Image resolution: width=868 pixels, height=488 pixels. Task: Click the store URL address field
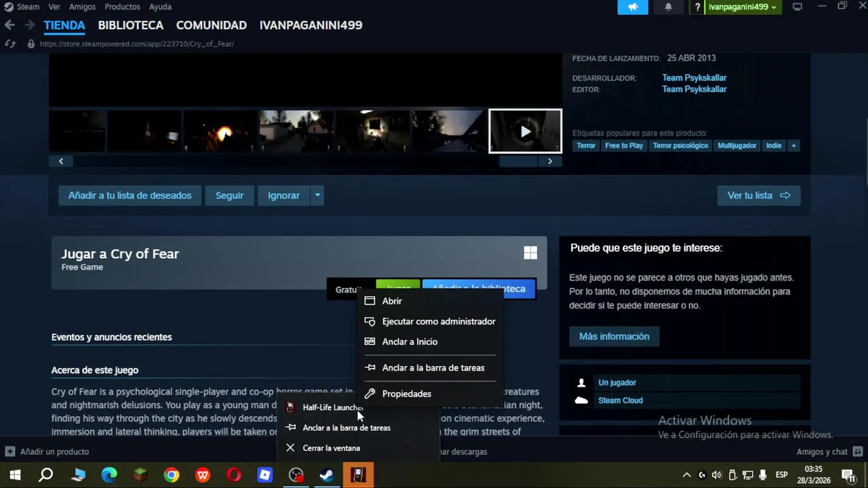point(136,43)
